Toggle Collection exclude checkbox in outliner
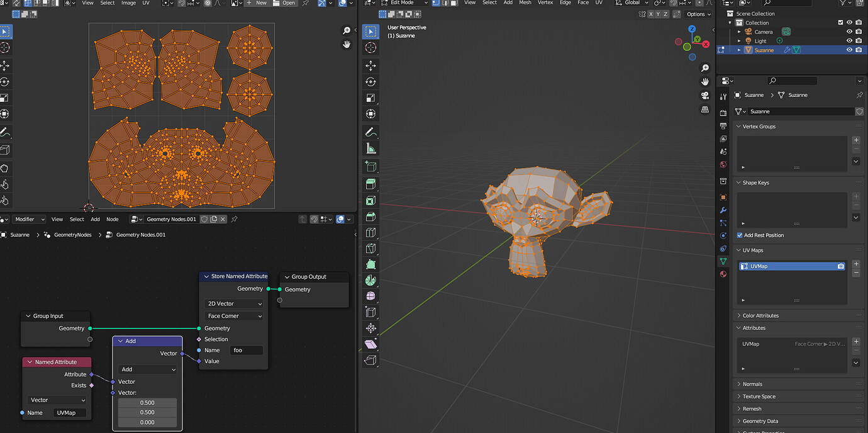The image size is (868, 433). [840, 23]
